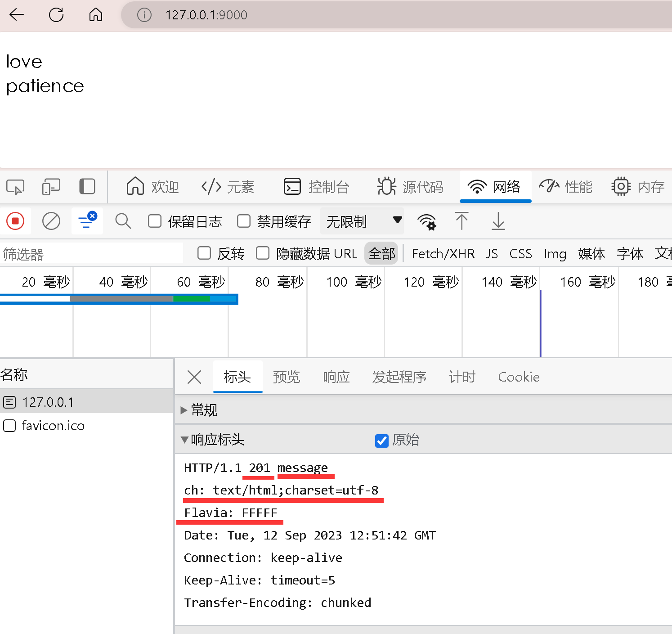View site info icon in the address bar
Viewport: 672px width, 634px height.
pyautogui.click(x=144, y=15)
